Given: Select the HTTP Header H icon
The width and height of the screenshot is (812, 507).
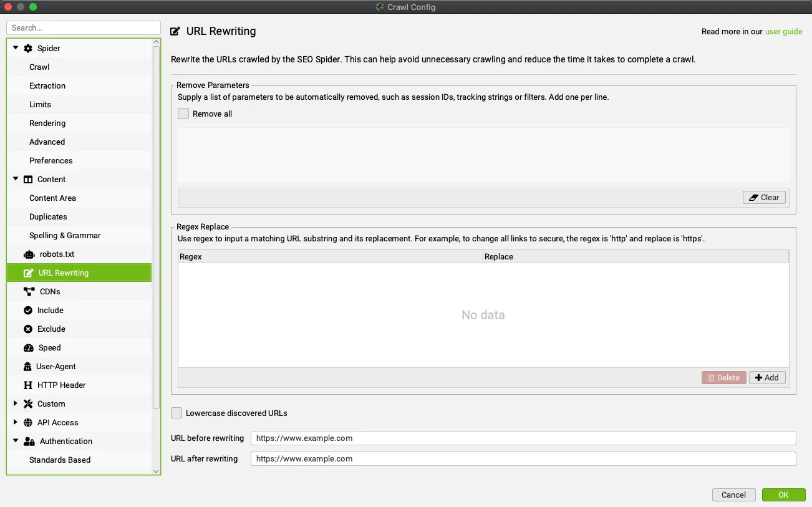Looking at the screenshot, I should 28,385.
